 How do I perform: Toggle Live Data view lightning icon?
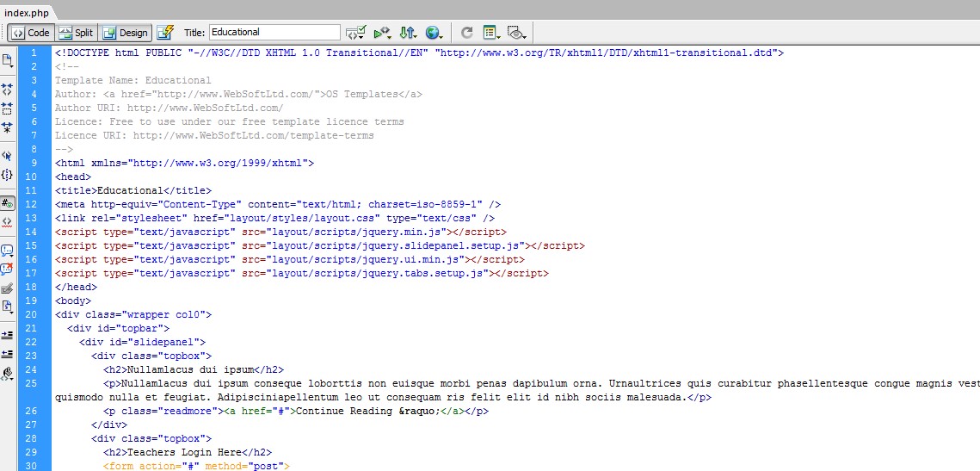[165, 33]
